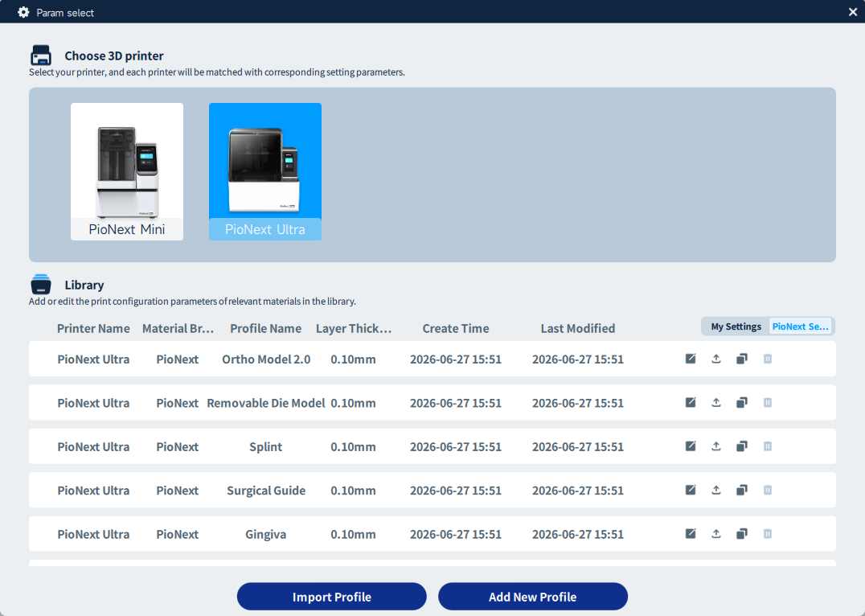Click the Profile Name column header
The image size is (865, 616).
266,328
